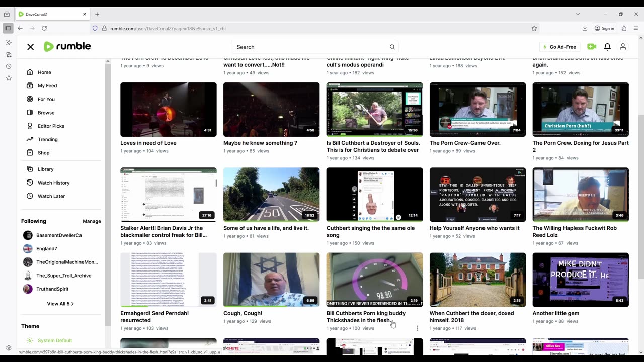This screenshot has height=362, width=644.
Task: Close the Rumble sidebar menu
Action: (x=30, y=47)
